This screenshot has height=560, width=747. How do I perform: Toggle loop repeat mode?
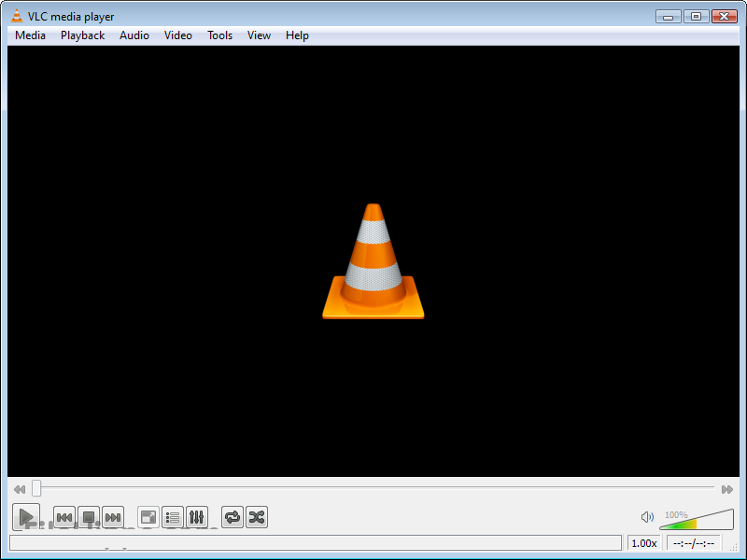(x=233, y=517)
